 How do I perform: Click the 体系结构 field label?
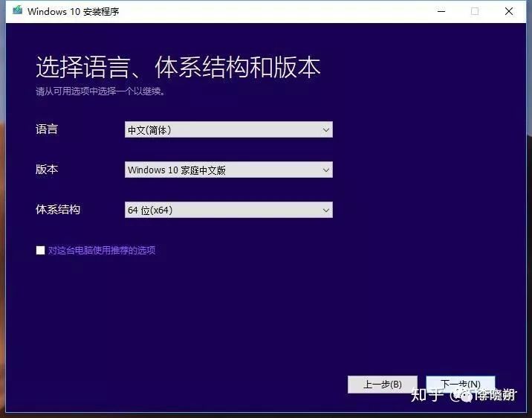58,209
